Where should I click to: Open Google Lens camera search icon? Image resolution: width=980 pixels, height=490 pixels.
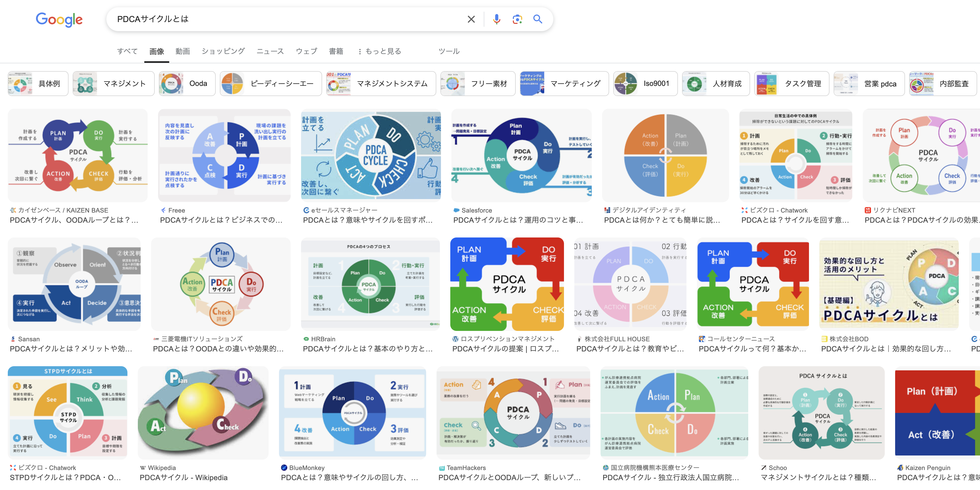coord(517,19)
